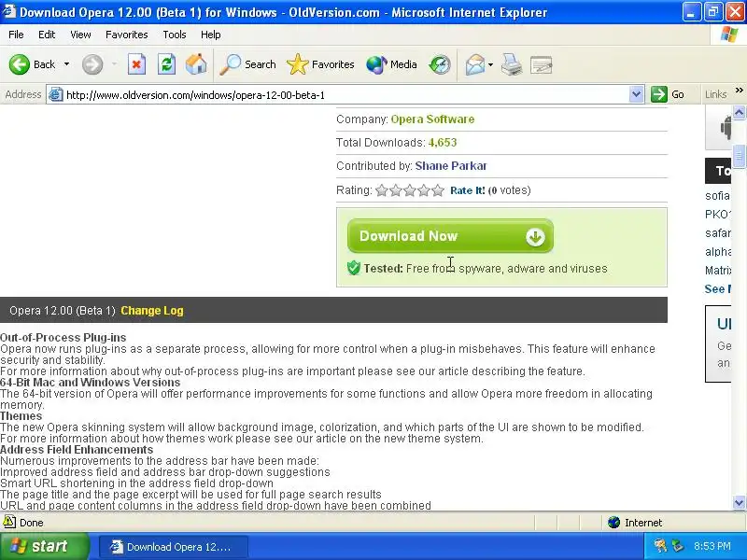
Task: Click the first system tray icon
Action: point(660,546)
